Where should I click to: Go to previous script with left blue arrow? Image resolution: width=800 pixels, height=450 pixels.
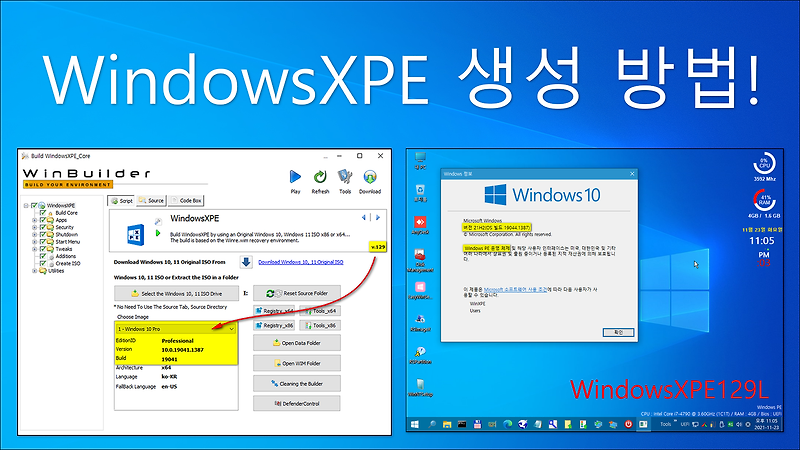tap(364, 217)
